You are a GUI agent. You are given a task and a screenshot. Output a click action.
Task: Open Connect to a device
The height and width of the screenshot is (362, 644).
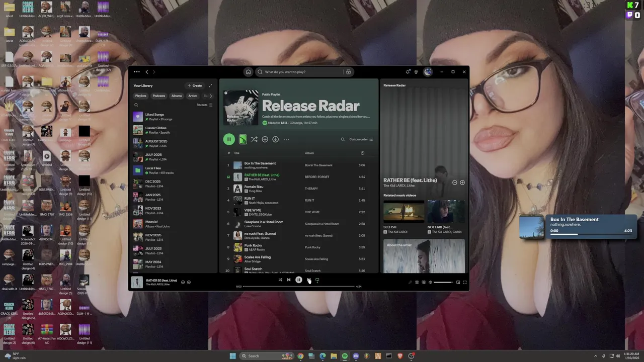[424, 283]
